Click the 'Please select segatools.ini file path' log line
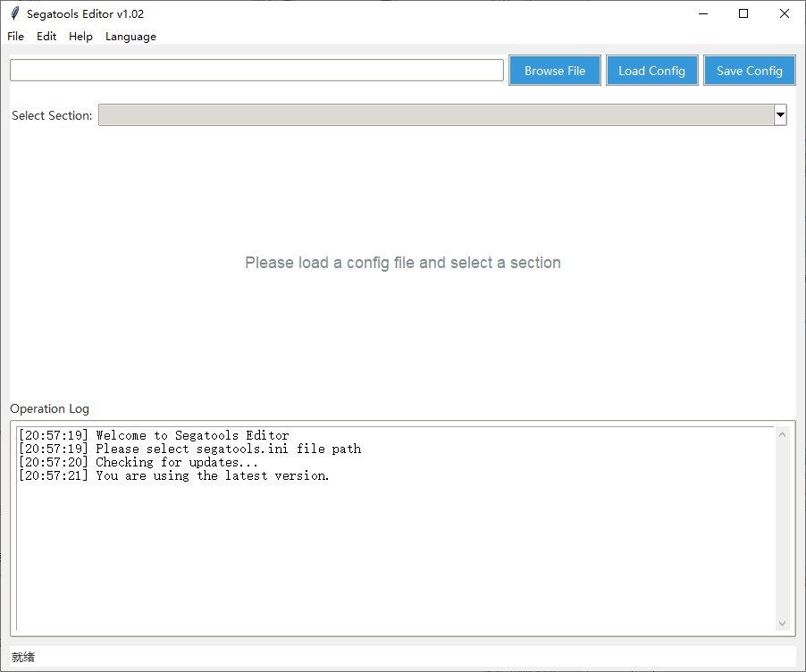806x672 pixels. (189, 449)
